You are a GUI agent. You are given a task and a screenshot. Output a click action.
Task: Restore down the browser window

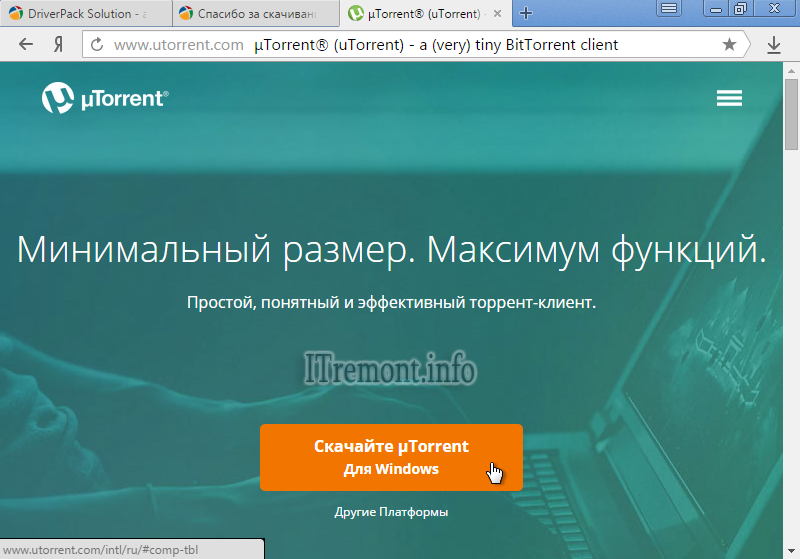(740, 8)
